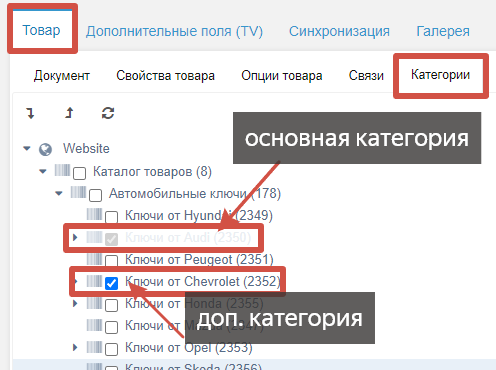
Task: Click the Ключи от Hyundai folder icon
Action: click(x=94, y=214)
